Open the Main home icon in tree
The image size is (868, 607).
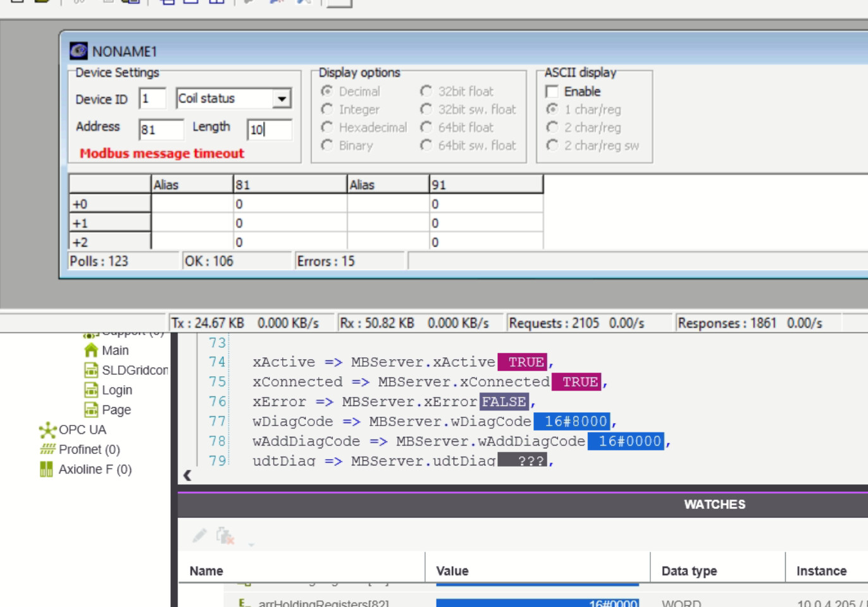91,350
